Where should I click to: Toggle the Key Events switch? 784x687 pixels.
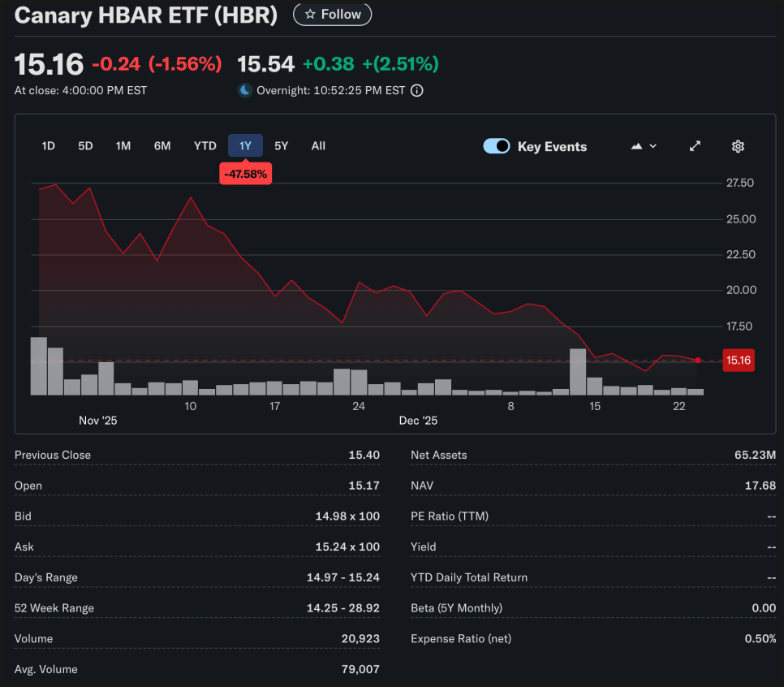tap(497, 146)
